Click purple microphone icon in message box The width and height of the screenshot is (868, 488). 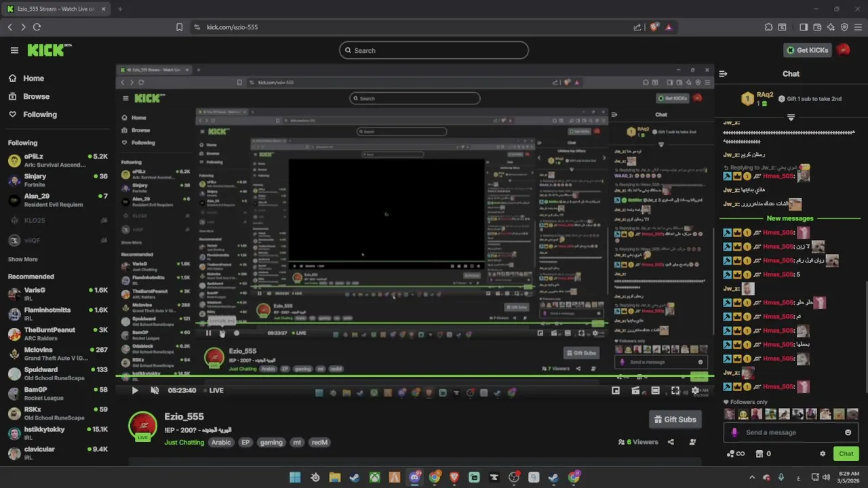pos(734,432)
